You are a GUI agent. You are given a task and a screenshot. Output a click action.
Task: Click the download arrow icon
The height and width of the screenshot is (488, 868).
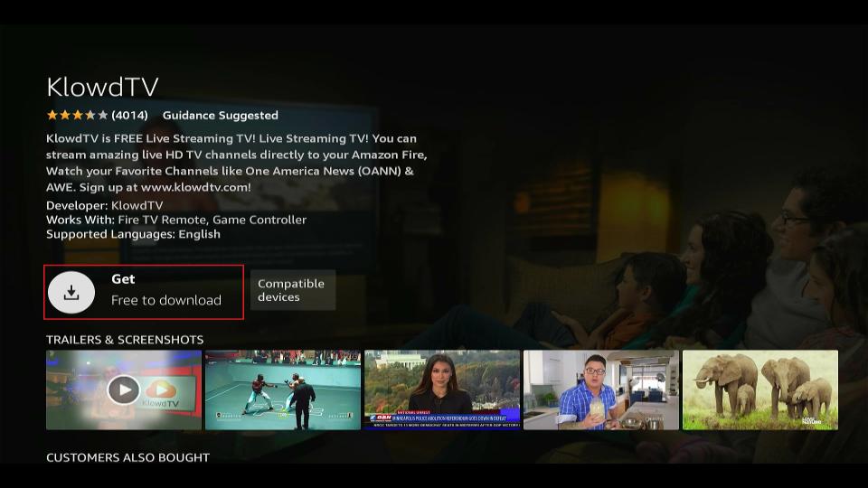[x=71, y=292]
